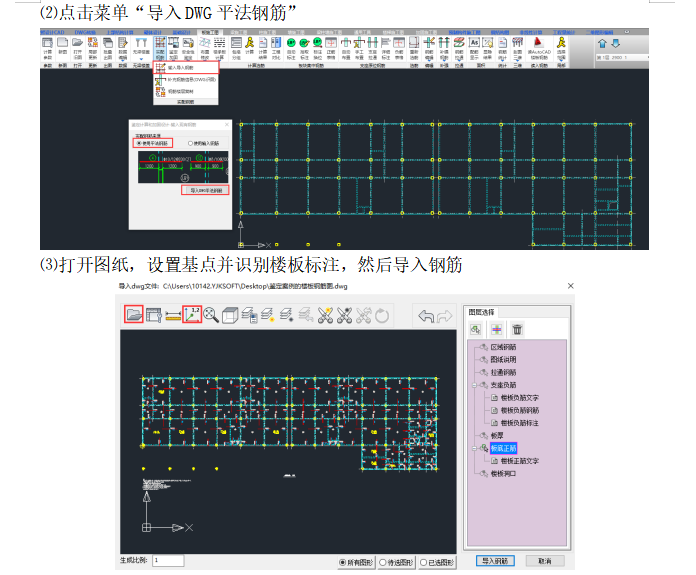Open the 无梁楼盖 dropdown arrow

point(141,59)
